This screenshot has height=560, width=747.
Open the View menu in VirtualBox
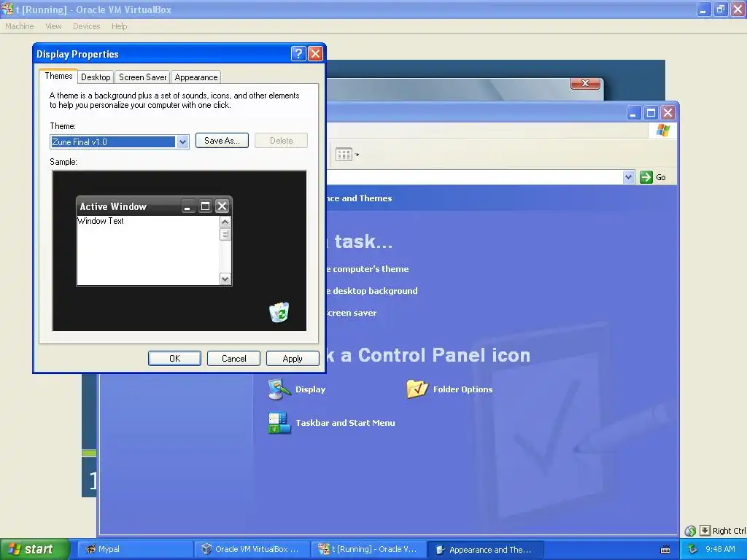tap(53, 26)
